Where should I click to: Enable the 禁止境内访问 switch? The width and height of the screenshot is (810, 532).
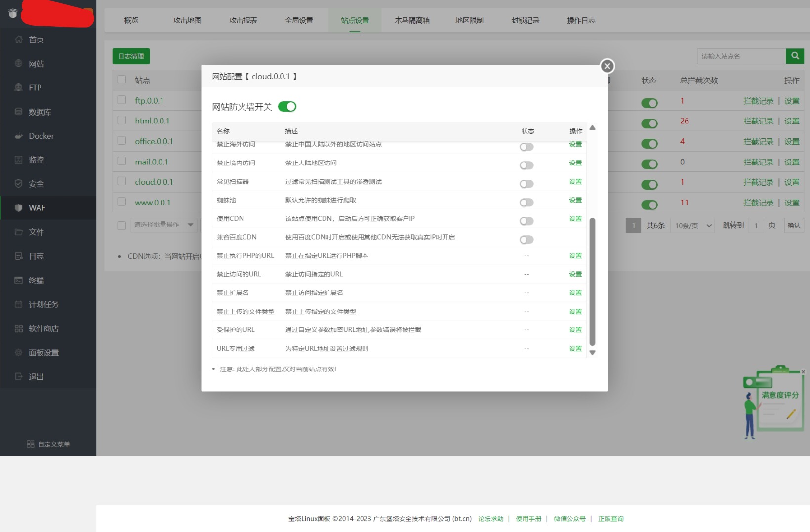click(x=526, y=165)
